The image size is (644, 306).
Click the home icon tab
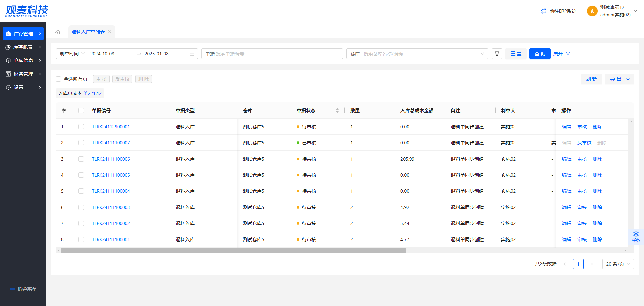click(58, 32)
